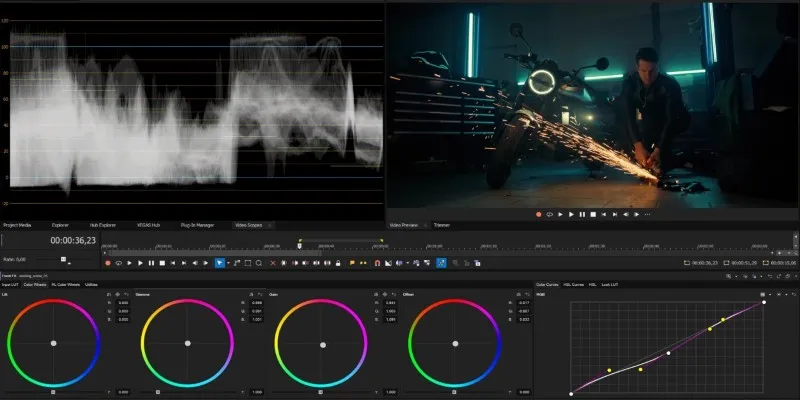Select the Color Curves tab
This screenshot has height=400, width=800.
(x=547, y=284)
